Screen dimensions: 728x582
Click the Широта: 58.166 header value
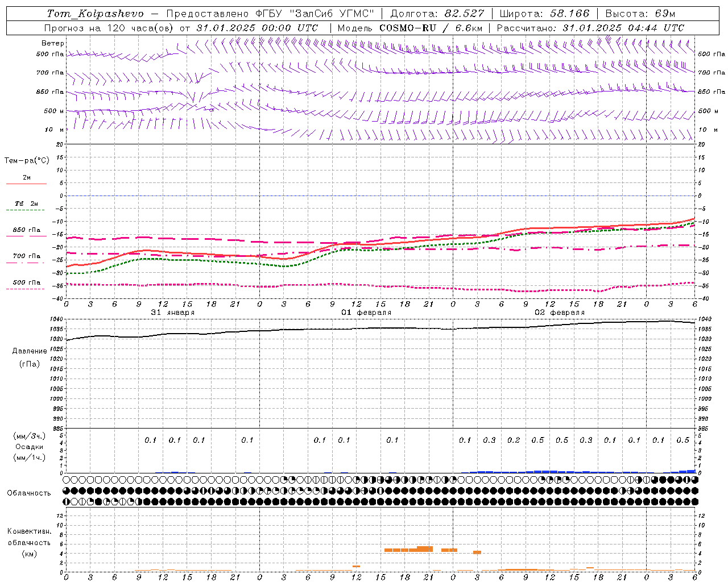tap(545, 14)
